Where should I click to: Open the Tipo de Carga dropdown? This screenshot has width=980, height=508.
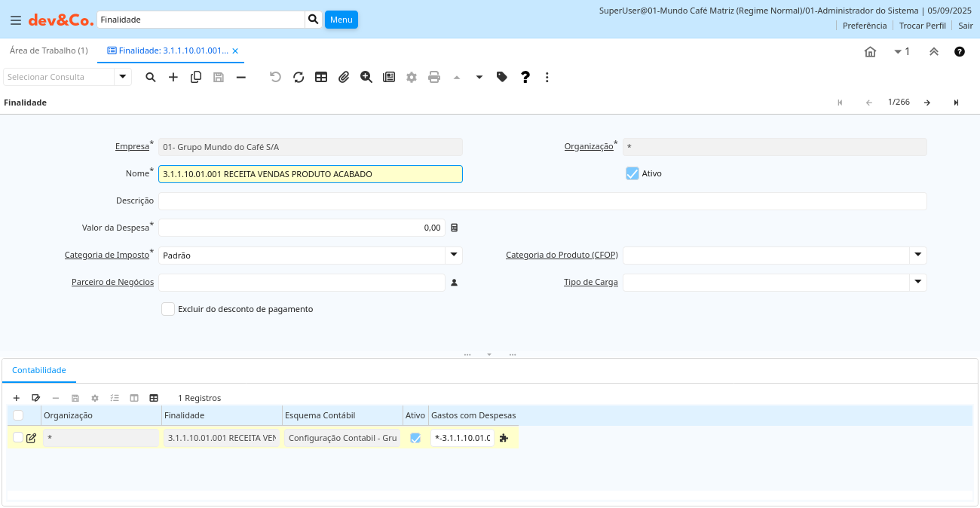pyautogui.click(x=917, y=282)
